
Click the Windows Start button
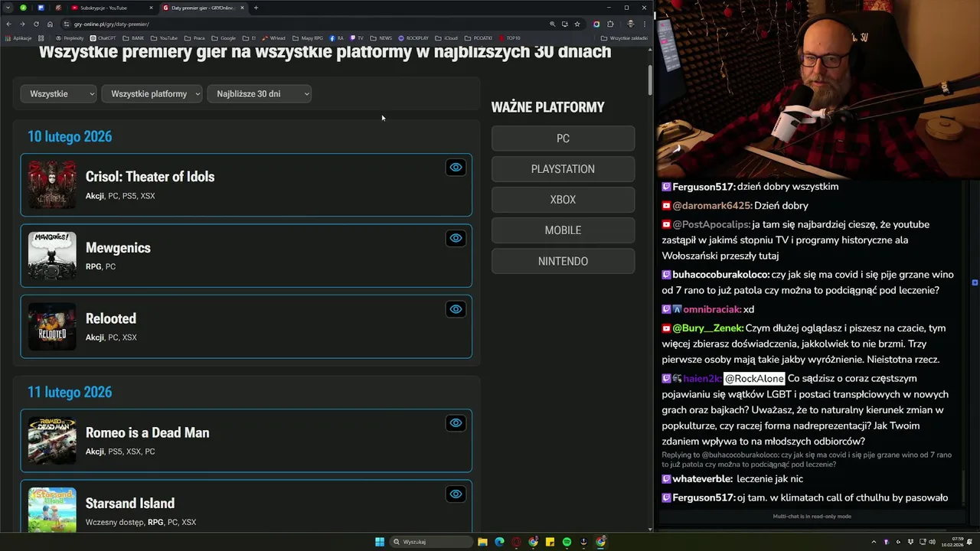tap(380, 542)
